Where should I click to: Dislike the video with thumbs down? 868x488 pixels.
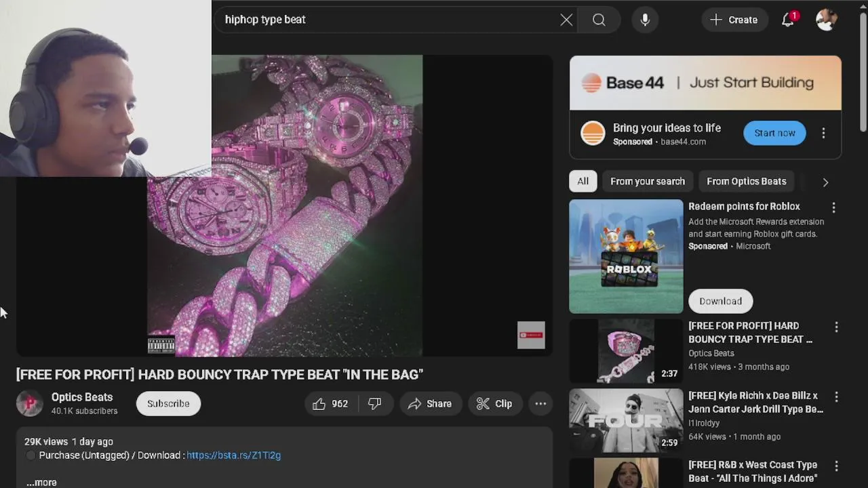click(x=374, y=404)
